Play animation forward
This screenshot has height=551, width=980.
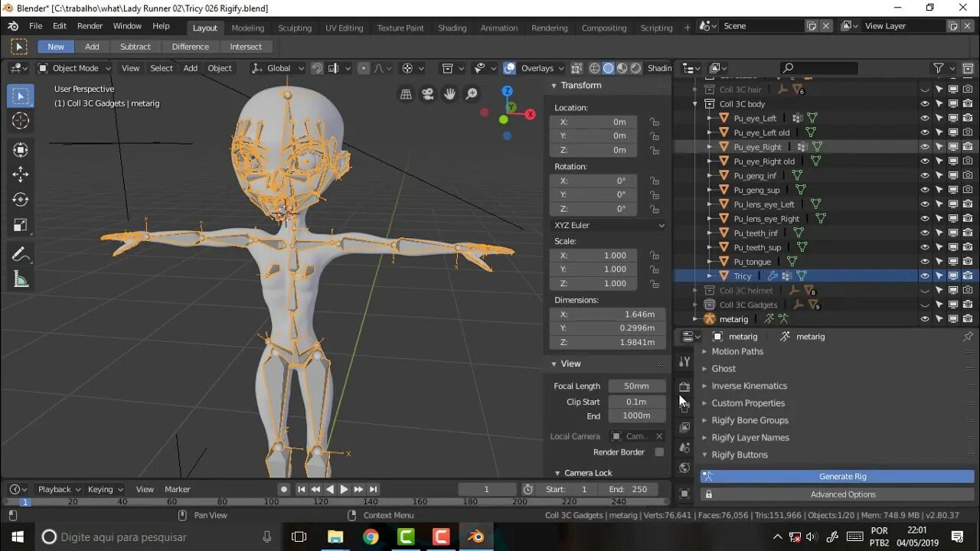pos(344,489)
